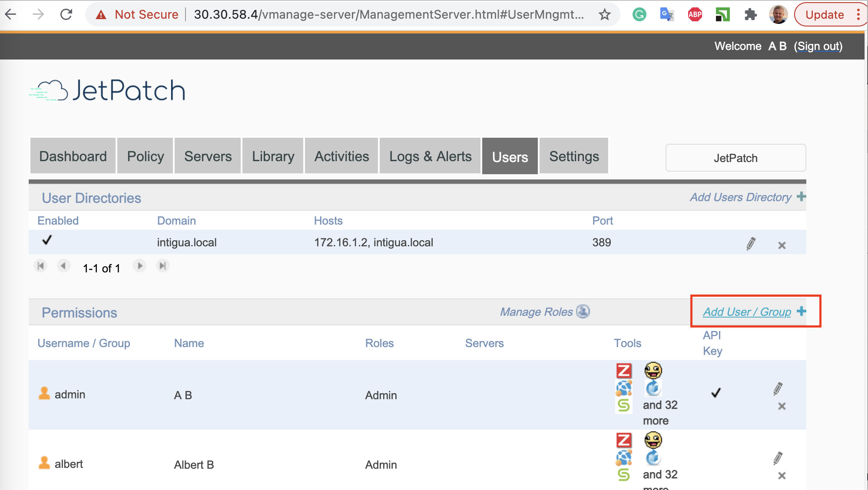Open the AdBlock Plus extension
The width and height of the screenshot is (868, 490).
(695, 15)
